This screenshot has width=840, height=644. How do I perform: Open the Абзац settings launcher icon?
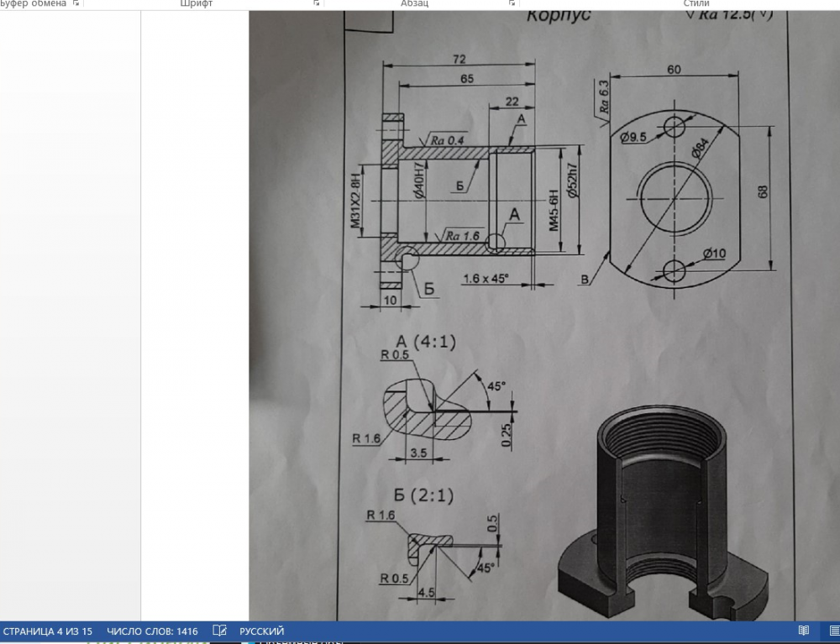tap(512, 3)
